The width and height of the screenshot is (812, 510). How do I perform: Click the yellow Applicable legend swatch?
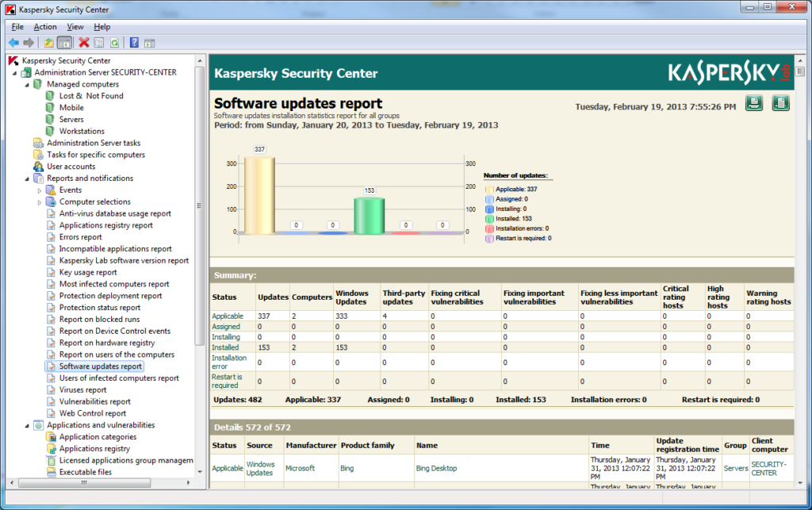click(488, 190)
